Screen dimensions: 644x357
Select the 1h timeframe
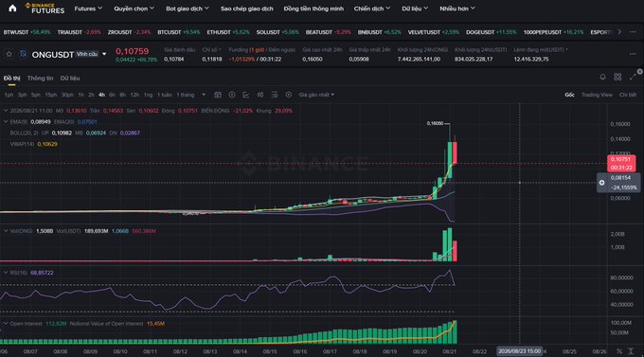pos(80,95)
